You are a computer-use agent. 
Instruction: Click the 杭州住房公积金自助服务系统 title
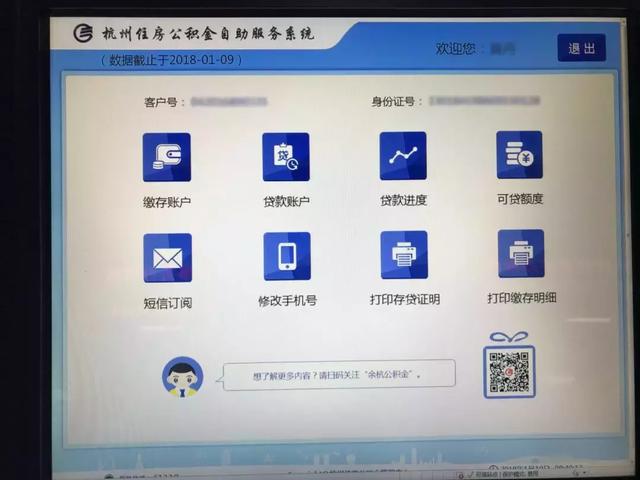pos(208,33)
